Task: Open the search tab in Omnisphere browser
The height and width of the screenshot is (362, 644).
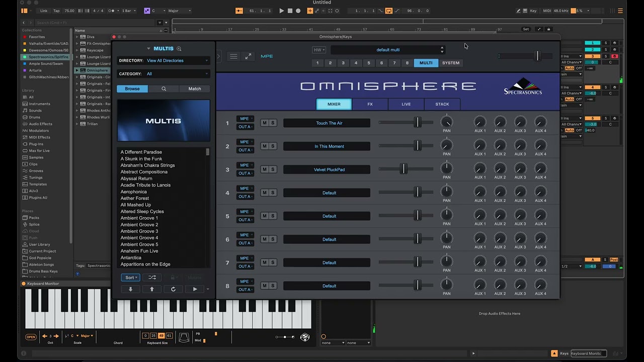Action: 164,88
